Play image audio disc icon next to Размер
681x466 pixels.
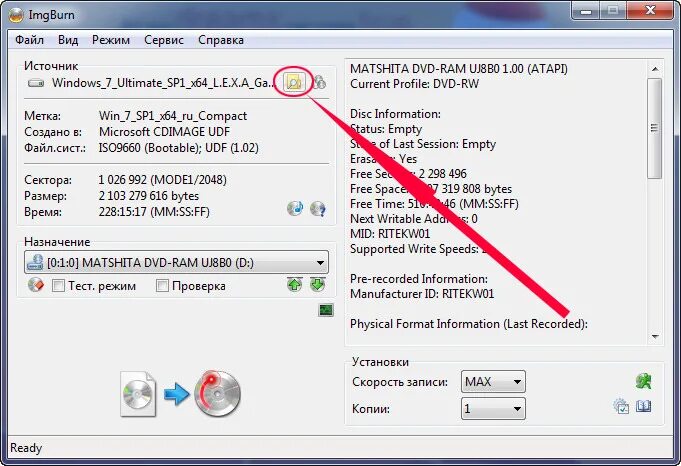[295, 208]
